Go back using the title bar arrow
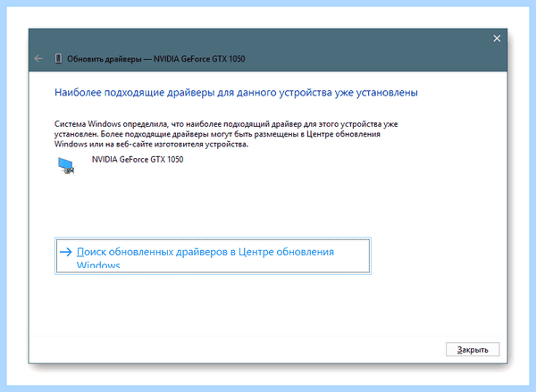 click(38, 59)
